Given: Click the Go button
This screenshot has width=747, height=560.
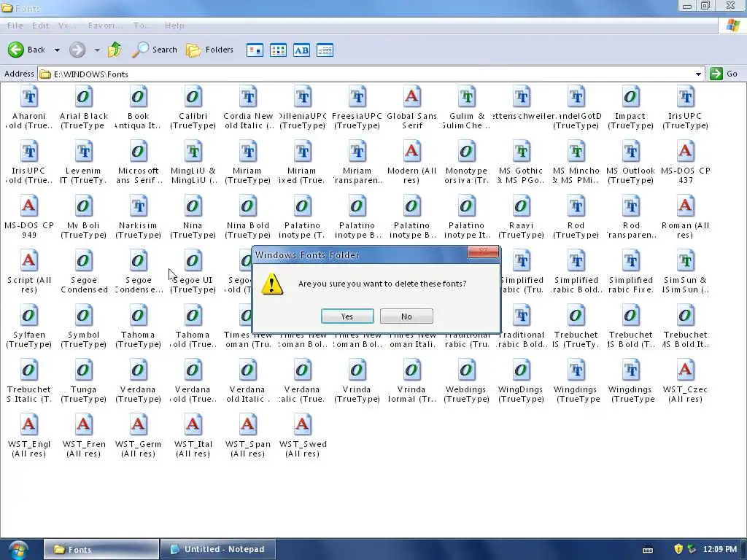Looking at the screenshot, I should (724, 74).
